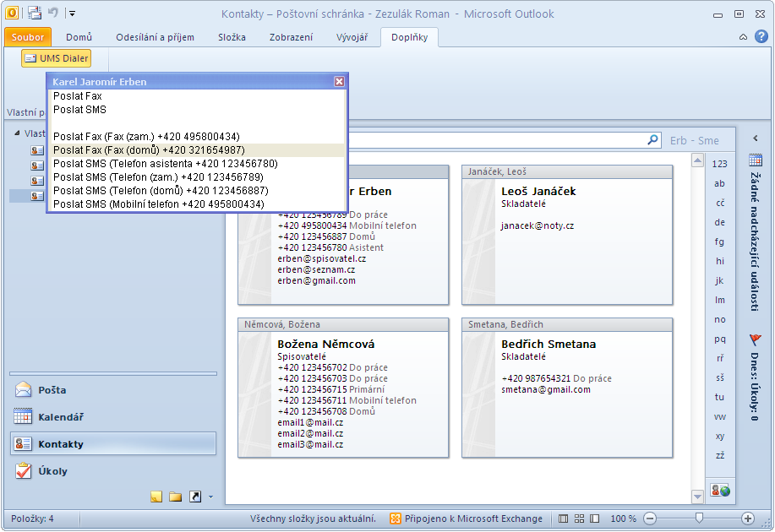Image resolution: width=775 pixels, height=532 pixels.
Task: Click the Exchange connection status icon
Action: coord(395,518)
